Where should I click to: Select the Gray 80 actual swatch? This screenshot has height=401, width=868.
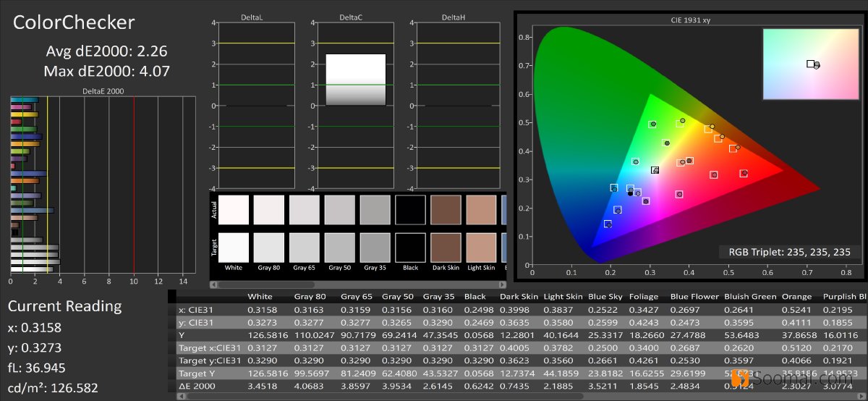(x=268, y=210)
